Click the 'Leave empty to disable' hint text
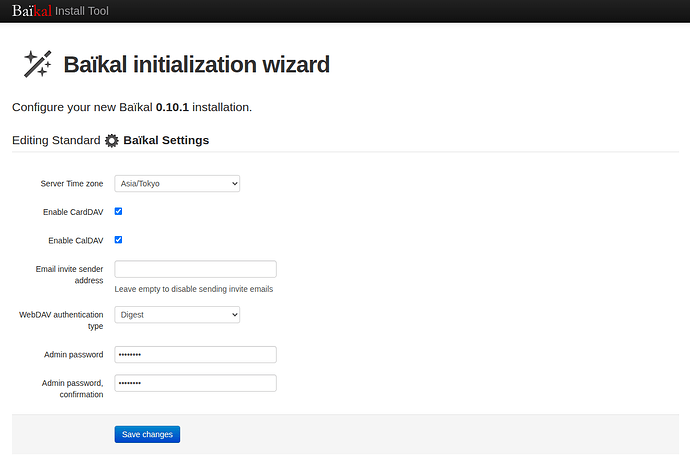The image size is (690, 460). coord(194,289)
